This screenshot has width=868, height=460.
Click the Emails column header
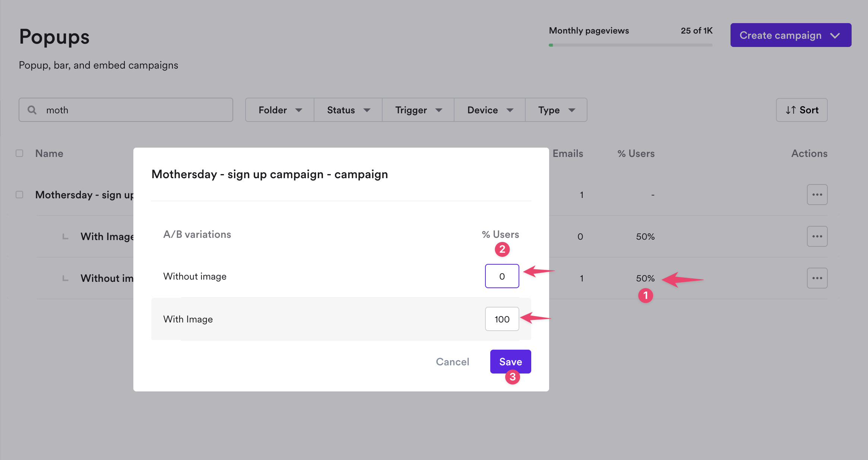click(568, 153)
